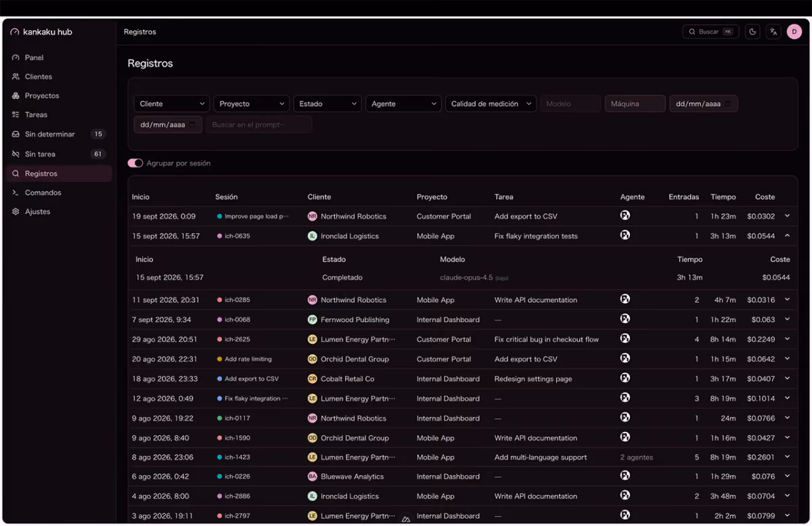Click agent icon in ich-0285 row
The image size is (812, 526).
coord(625,299)
